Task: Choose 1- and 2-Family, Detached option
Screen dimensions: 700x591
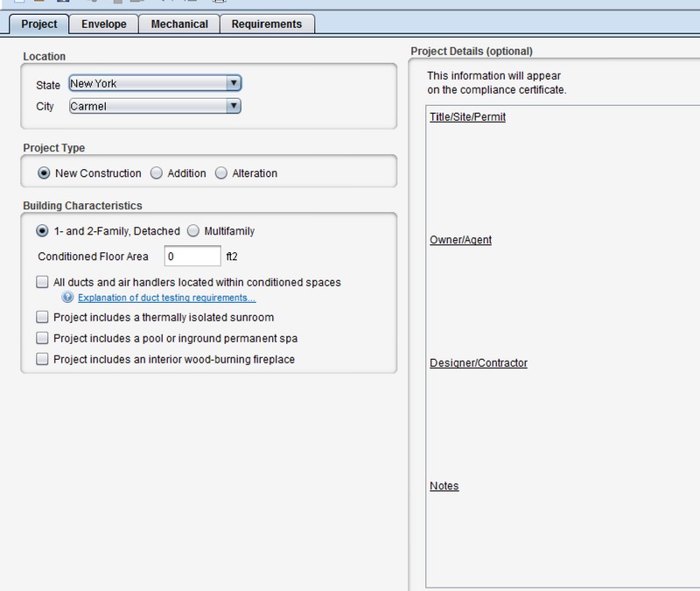Action: click(42, 231)
